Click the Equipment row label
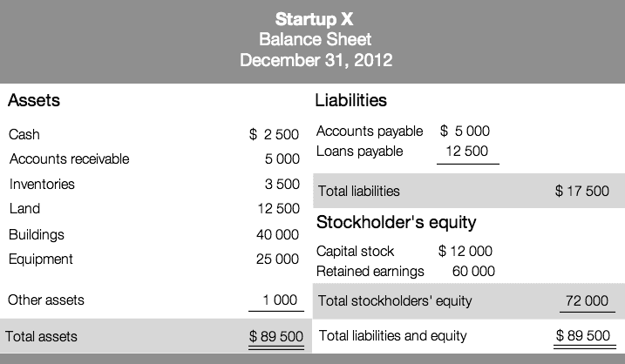The image size is (625, 364). coord(41,260)
